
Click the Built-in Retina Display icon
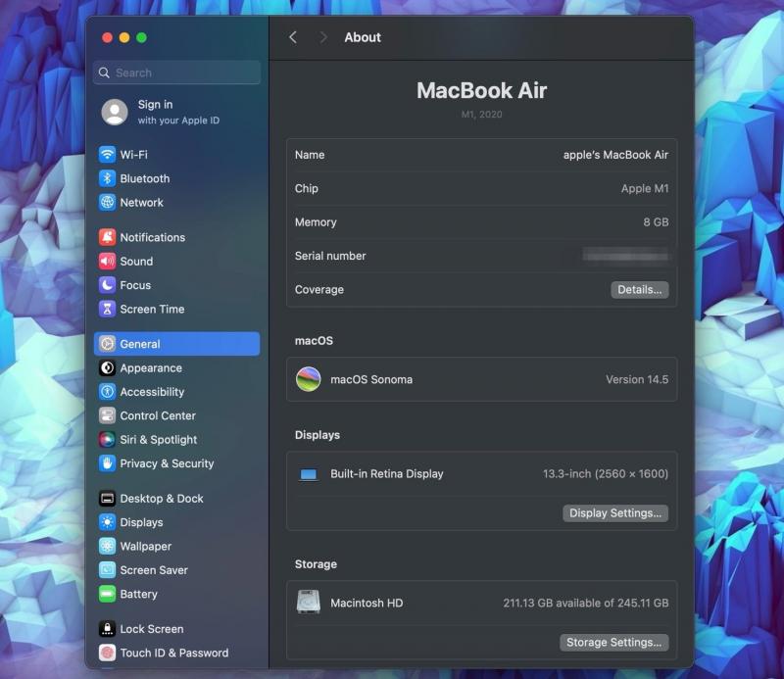(308, 474)
